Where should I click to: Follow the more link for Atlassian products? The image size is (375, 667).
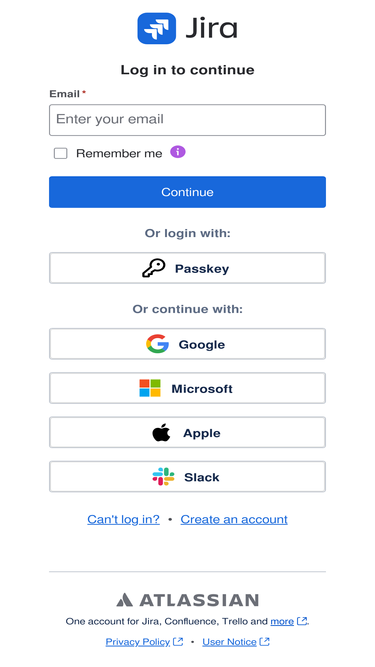(x=282, y=621)
